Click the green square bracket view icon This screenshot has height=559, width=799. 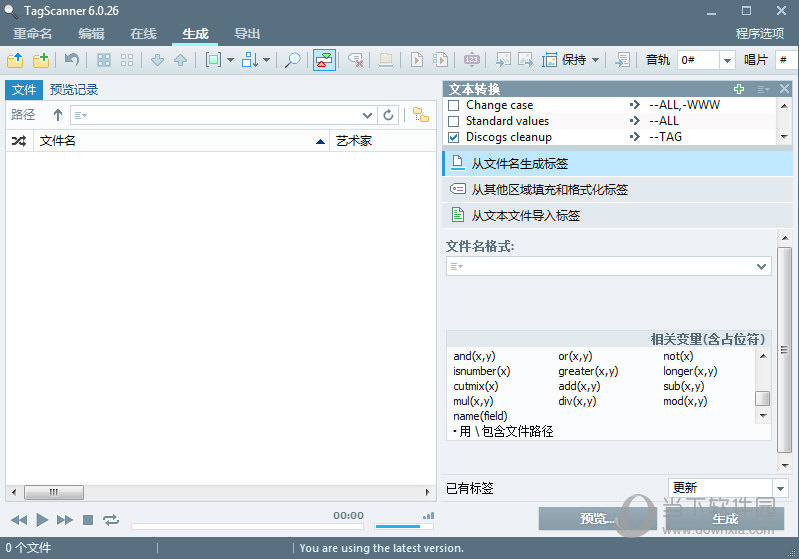(213, 60)
